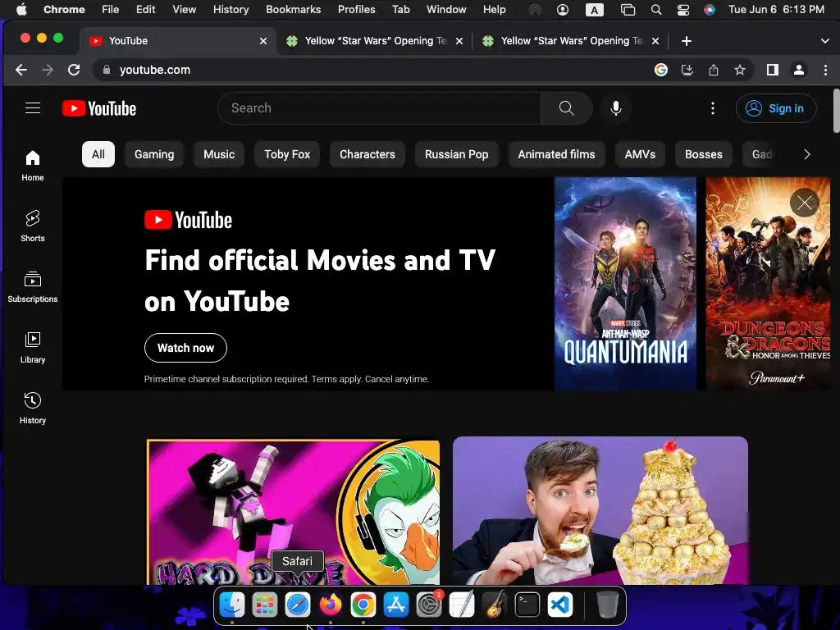Viewport: 840px width, 630px height.
Task: Switch to the second Star Wars tab
Action: [571, 41]
